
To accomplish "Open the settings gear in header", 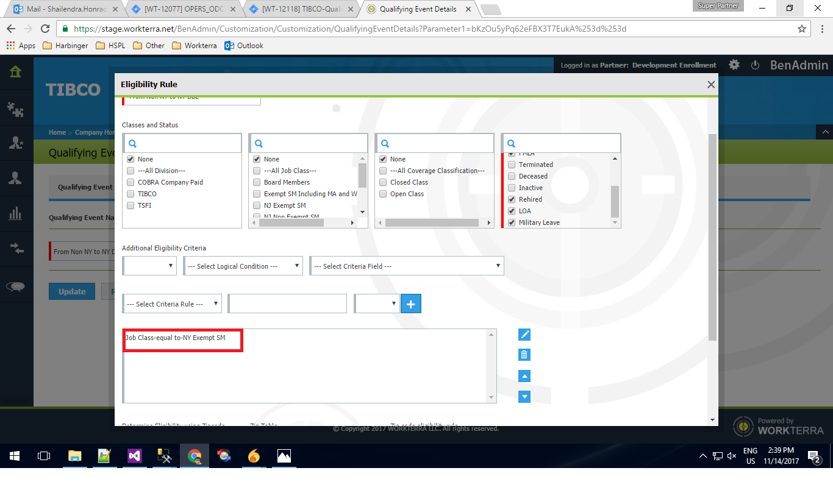I will click(x=734, y=65).
